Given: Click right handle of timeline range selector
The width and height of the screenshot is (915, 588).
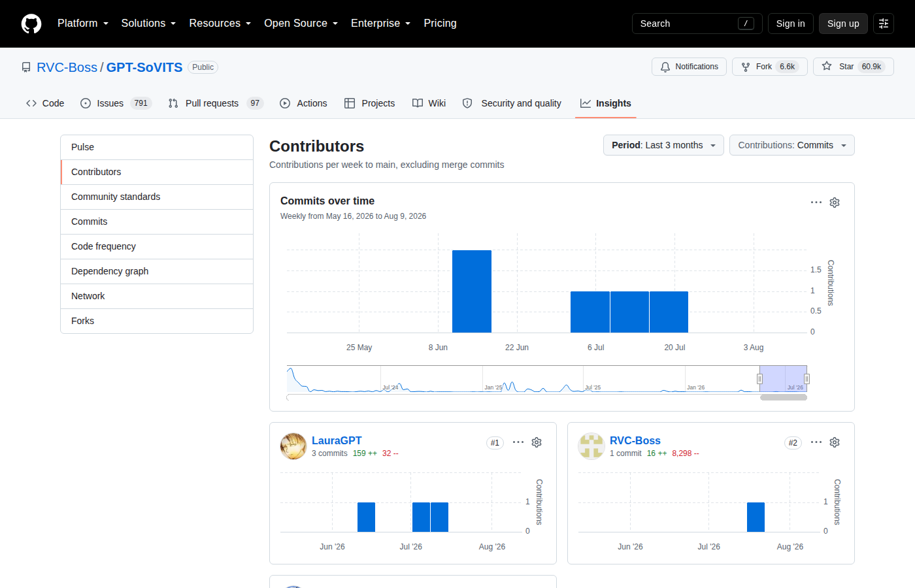Looking at the screenshot, I should click(x=807, y=379).
